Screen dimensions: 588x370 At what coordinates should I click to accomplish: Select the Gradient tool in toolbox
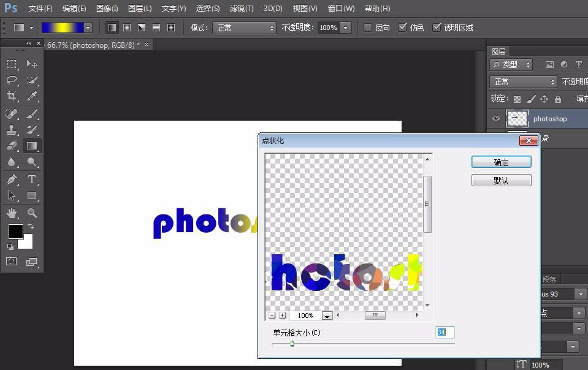click(x=32, y=146)
